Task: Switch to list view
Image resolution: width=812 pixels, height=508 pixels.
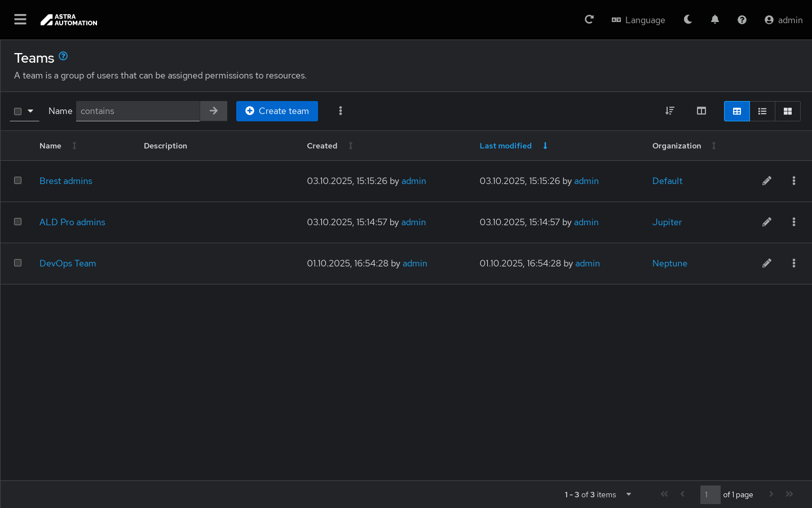Action: [762, 111]
